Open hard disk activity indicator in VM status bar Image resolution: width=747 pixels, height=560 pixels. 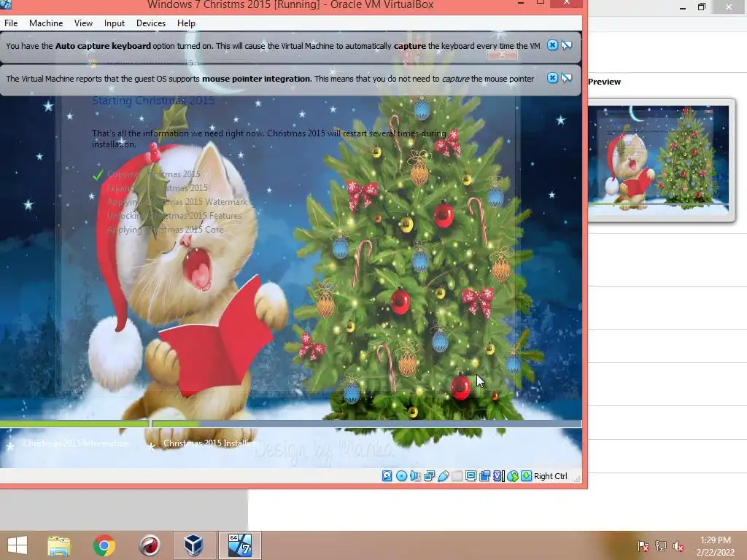point(387,475)
